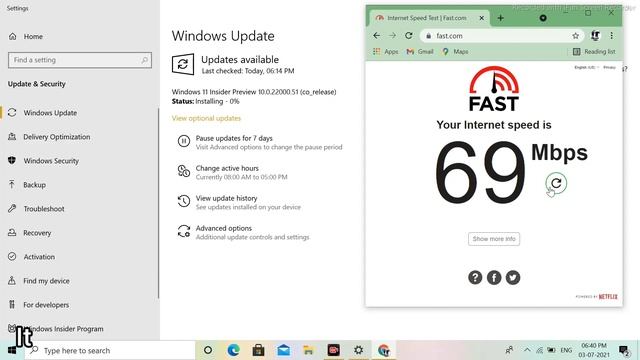
Task: Click ENG language indicator in tray
Action: [x=566, y=350]
